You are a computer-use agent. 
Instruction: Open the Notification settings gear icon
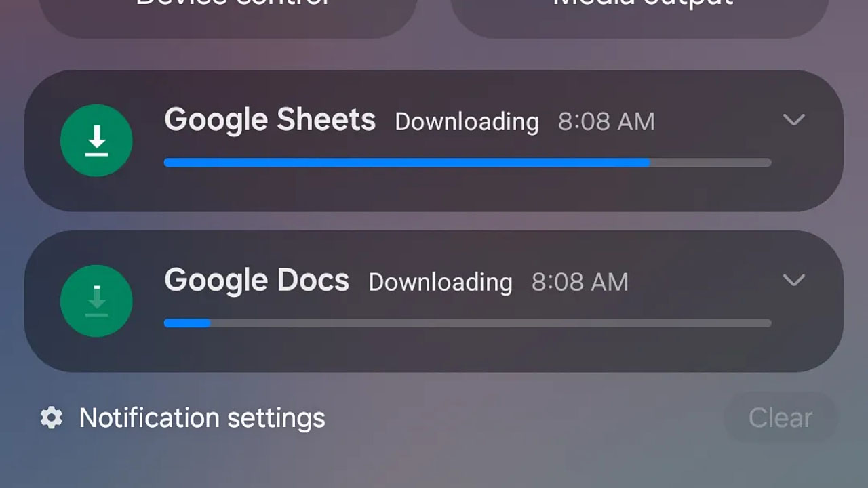point(52,418)
